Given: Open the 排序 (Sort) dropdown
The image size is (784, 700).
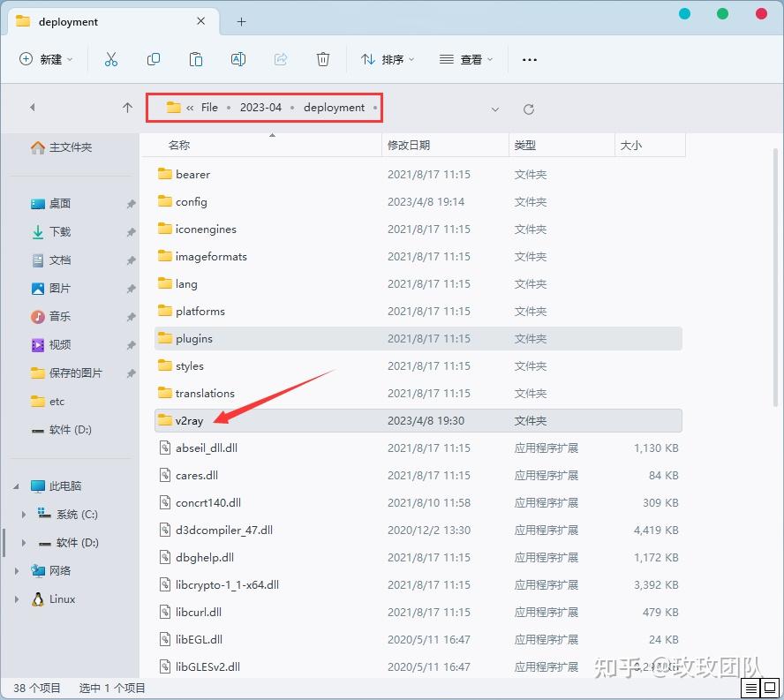Looking at the screenshot, I should coord(388,59).
